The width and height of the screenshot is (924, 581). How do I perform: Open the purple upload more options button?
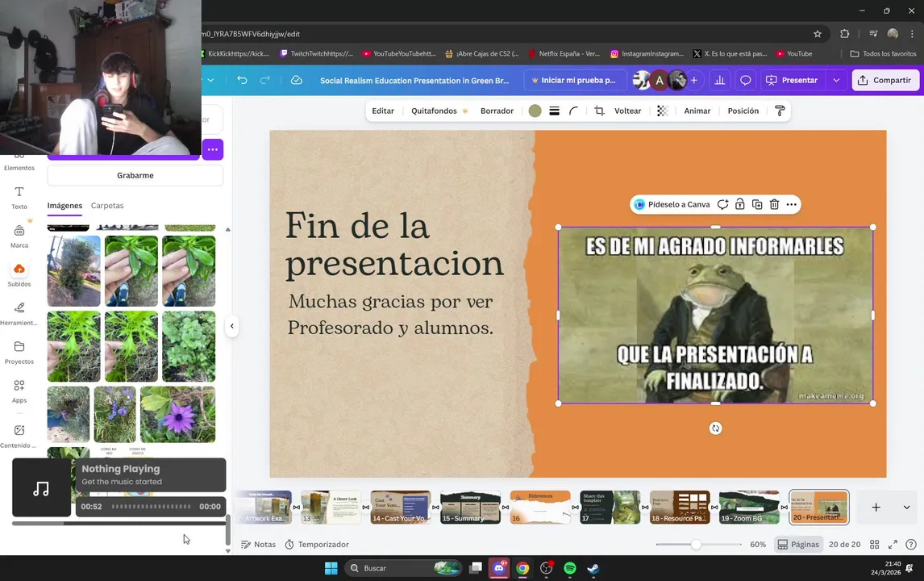pyautogui.click(x=213, y=149)
